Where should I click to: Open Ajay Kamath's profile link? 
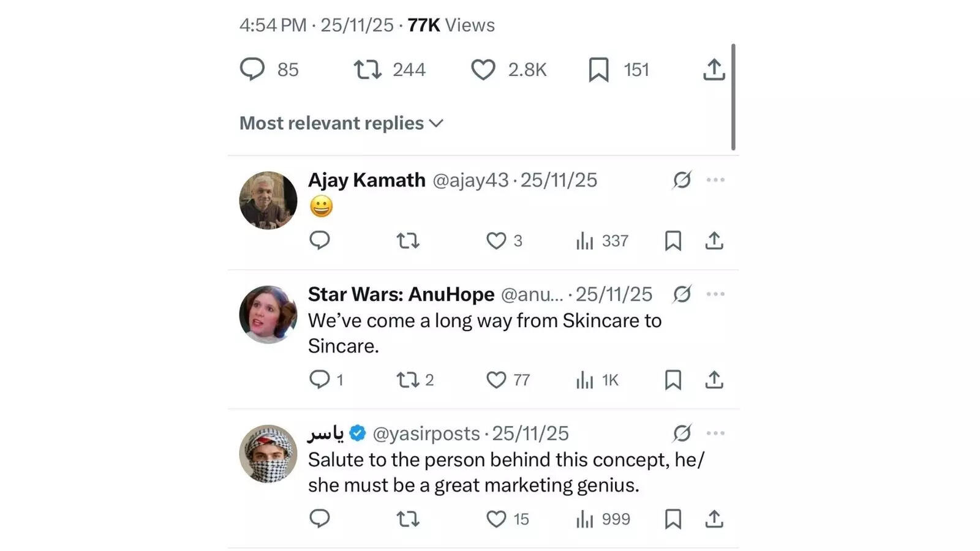pyautogui.click(x=366, y=179)
